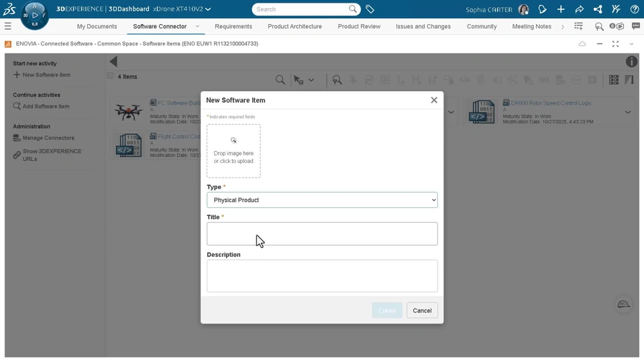
Task: Click the assistant icon at bottom right
Action: 623,304
